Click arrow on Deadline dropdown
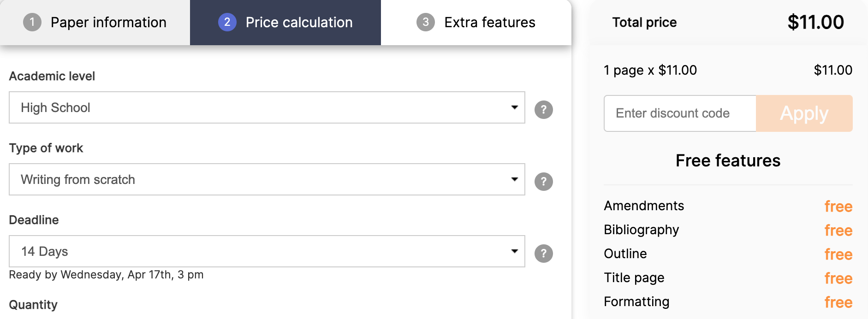 515,251
